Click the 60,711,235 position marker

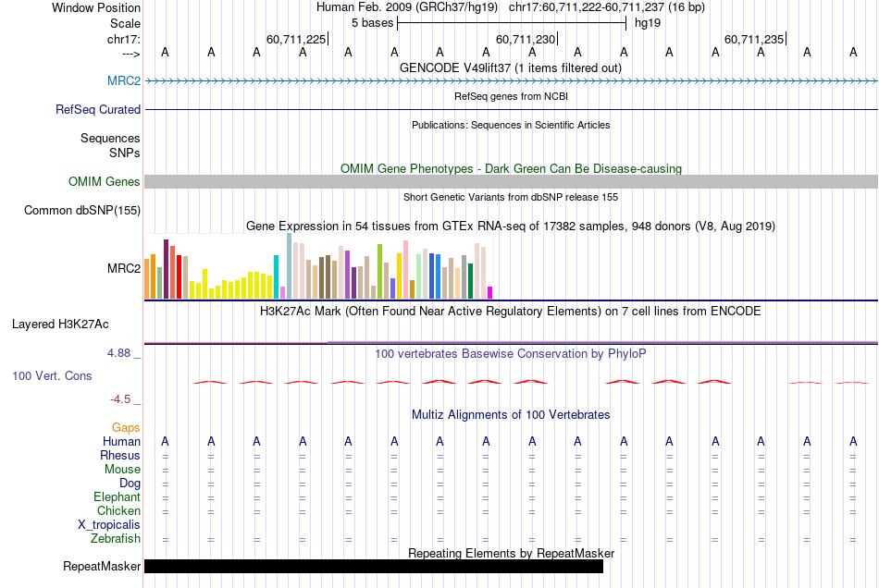coord(755,39)
